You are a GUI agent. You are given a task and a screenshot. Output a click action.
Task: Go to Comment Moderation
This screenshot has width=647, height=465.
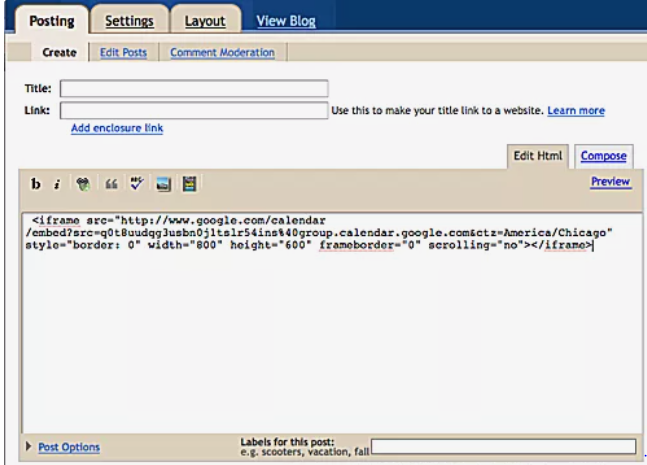222,53
